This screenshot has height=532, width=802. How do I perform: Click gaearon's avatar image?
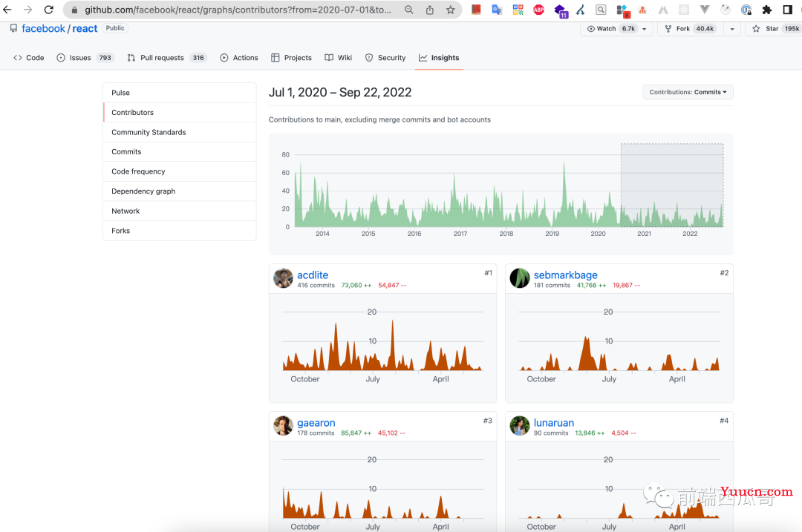tap(283, 426)
